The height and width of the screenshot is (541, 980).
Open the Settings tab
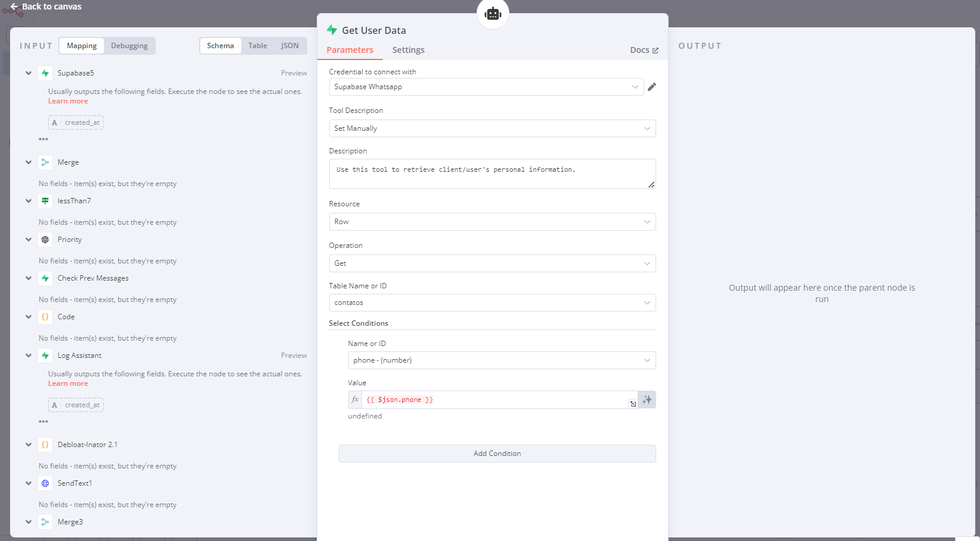point(408,50)
